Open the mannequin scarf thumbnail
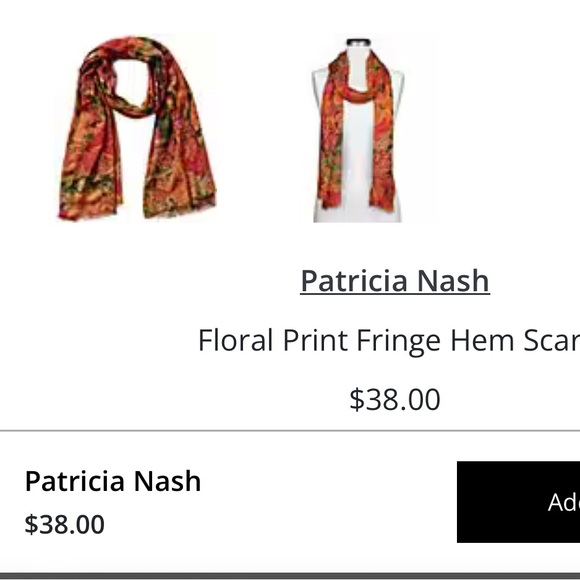 357,128
